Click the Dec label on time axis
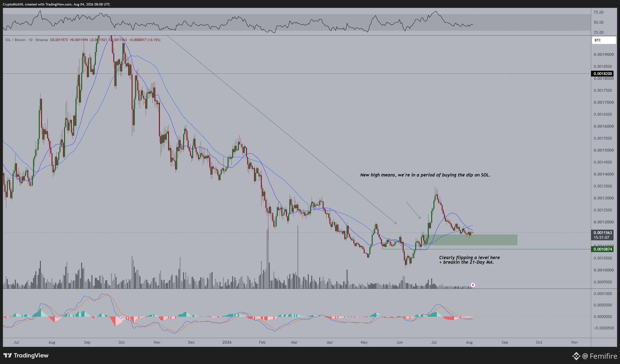Viewport: 620px width, 364px height. (x=191, y=342)
